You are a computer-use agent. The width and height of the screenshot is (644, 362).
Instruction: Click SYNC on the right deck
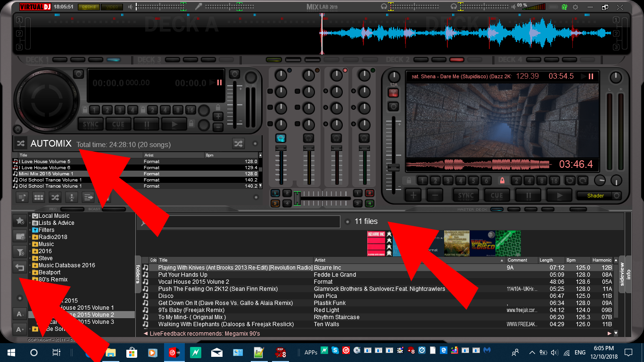click(x=466, y=195)
